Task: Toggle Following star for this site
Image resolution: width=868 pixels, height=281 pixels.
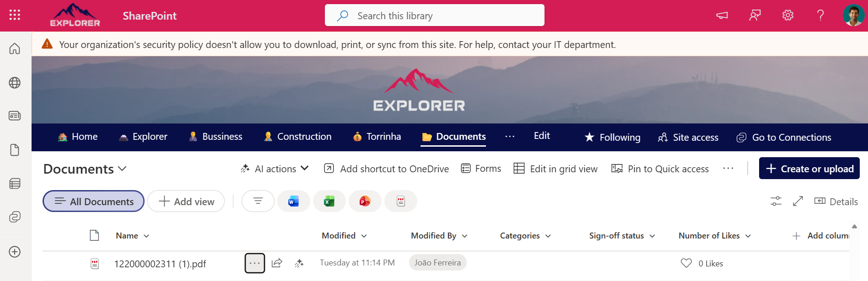Action: click(x=612, y=137)
